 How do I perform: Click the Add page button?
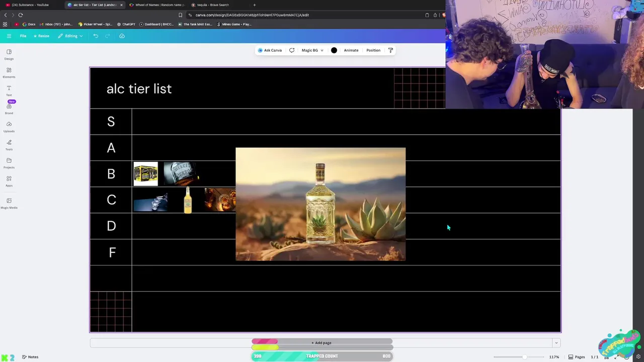tap(321, 343)
